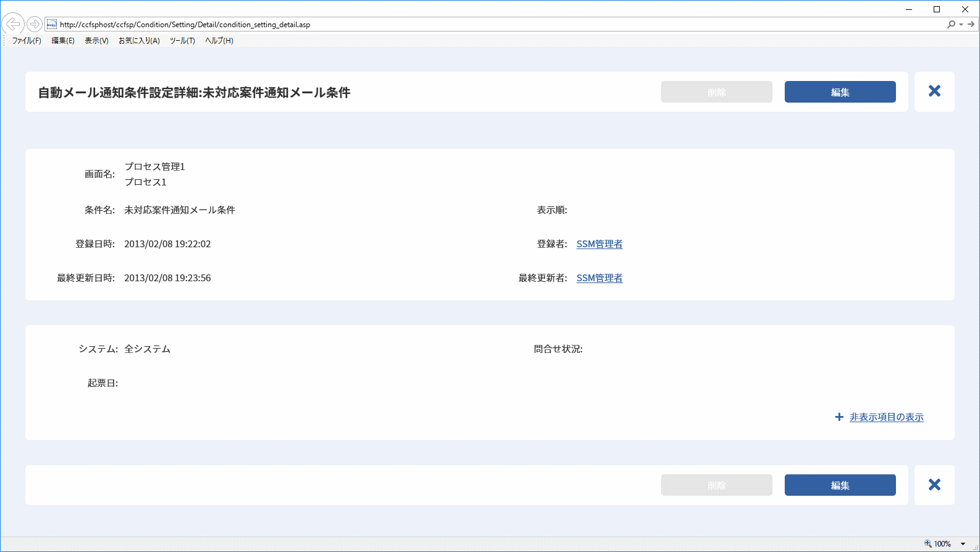The image size is (980, 552).
Task: Click the page favicon in the address bar
Action: pyautogui.click(x=52, y=24)
